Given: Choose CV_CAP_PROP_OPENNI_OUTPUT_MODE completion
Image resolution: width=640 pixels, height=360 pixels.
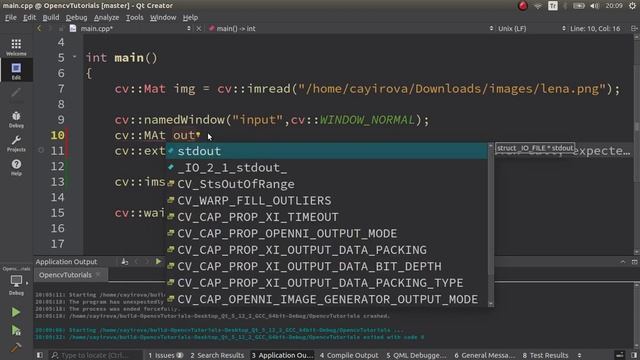Looking at the screenshot, I should click(x=327, y=233).
